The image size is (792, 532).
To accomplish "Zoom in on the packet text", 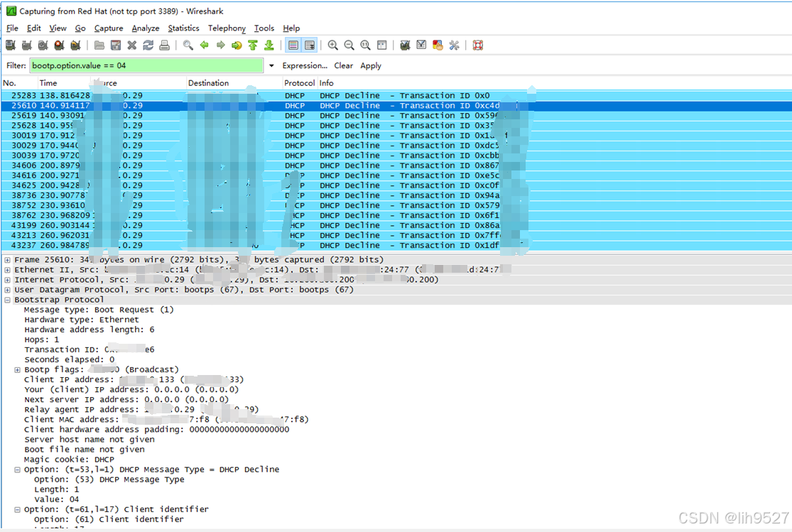I will pyautogui.click(x=333, y=45).
